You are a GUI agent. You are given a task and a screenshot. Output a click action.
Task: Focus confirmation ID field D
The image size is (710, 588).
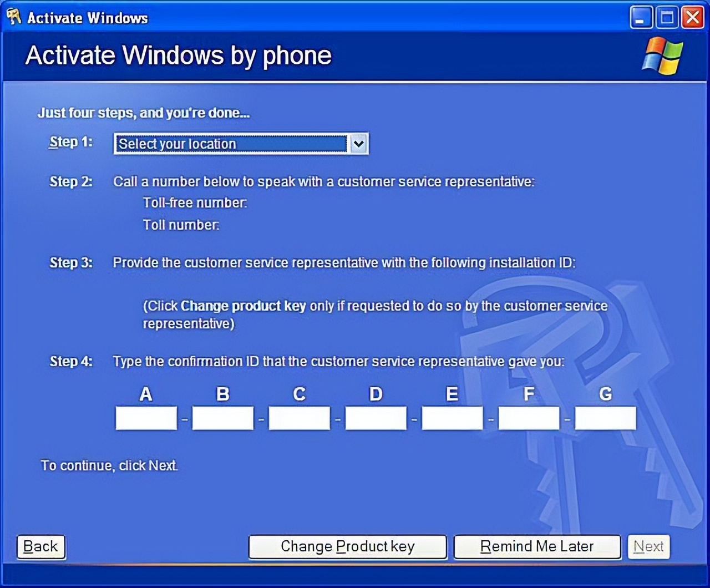[376, 418]
